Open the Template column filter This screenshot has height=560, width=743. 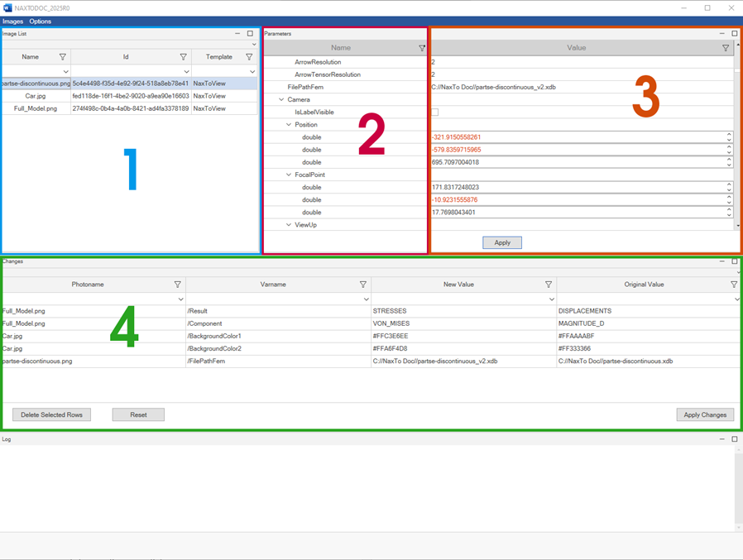pos(249,57)
